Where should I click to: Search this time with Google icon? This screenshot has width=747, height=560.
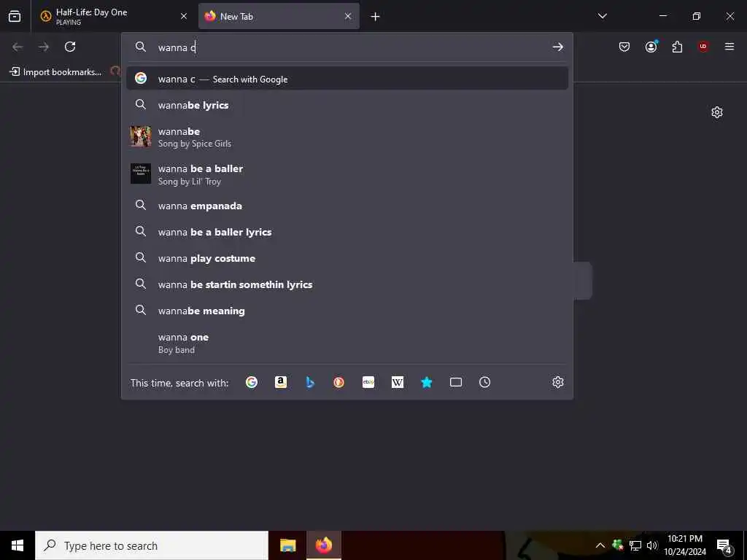pyautogui.click(x=252, y=382)
